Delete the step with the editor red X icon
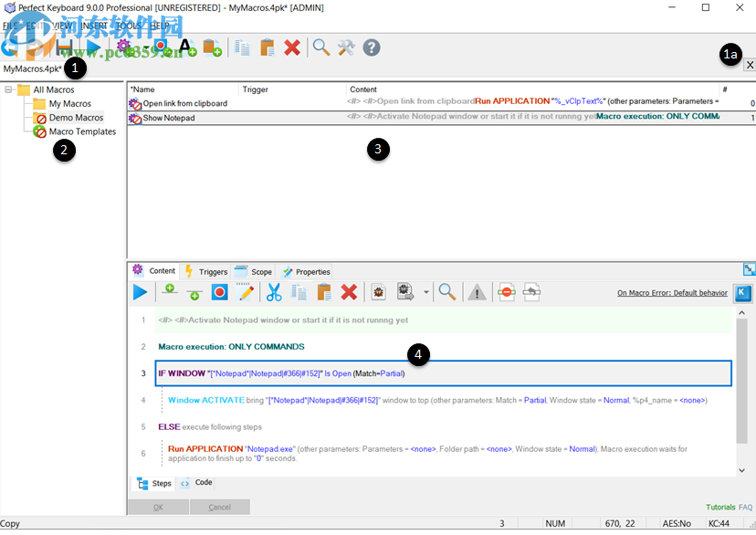The width and height of the screenshot is (756, 535). [x=349, y=292]
